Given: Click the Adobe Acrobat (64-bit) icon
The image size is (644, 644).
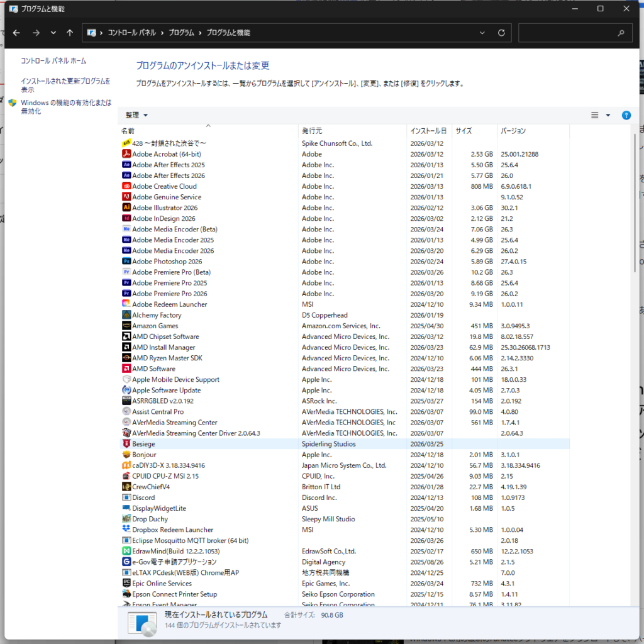Looking at the screenshot, I should (x=126, y=154).
